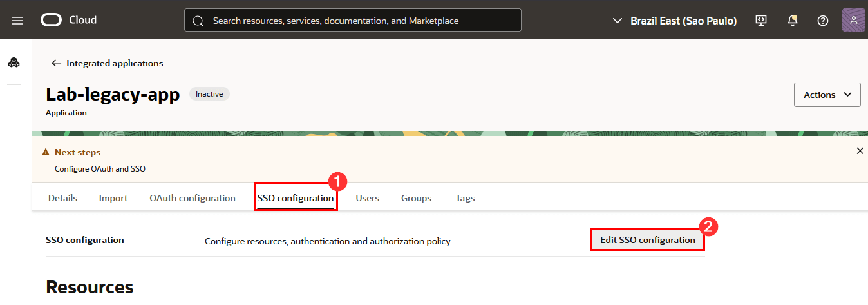Go back to Integrated applications
Image resolution: width=868 pixels, height=305 pixels.
pyautogui.click(x=115, y=63)
